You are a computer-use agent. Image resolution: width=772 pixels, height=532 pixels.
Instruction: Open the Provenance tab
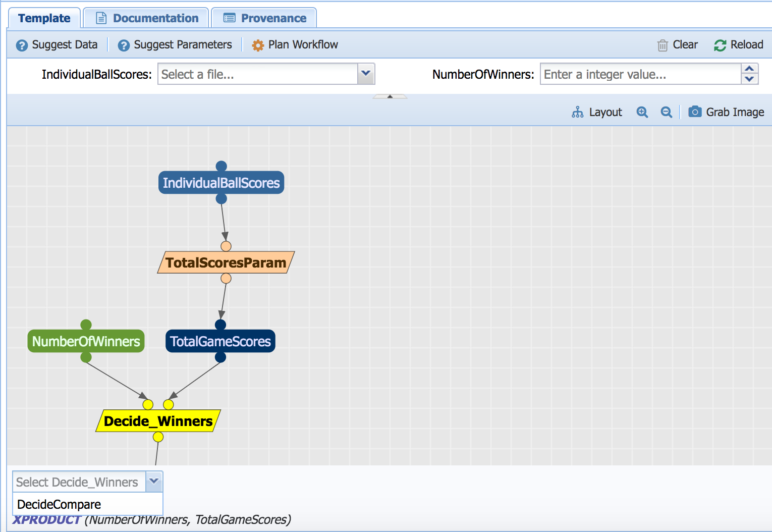pos(264,18)
